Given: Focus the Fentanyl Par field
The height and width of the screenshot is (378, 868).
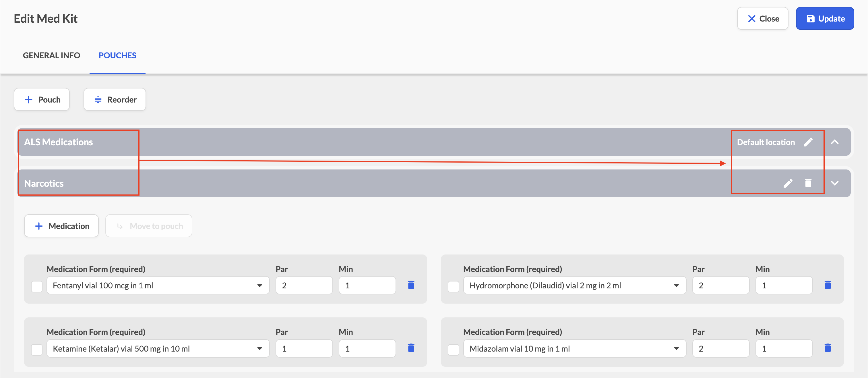Looking at the screenshot, I should click(304, 285).
